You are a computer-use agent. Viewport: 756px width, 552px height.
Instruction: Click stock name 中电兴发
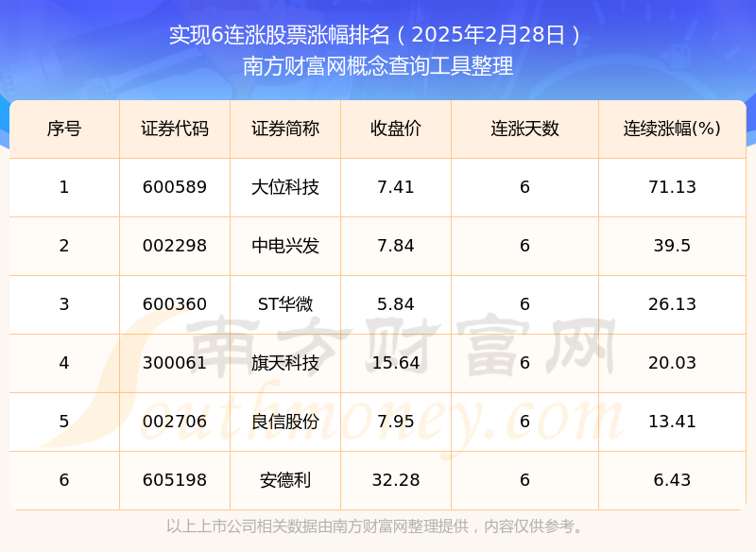[x=285, y=246]
